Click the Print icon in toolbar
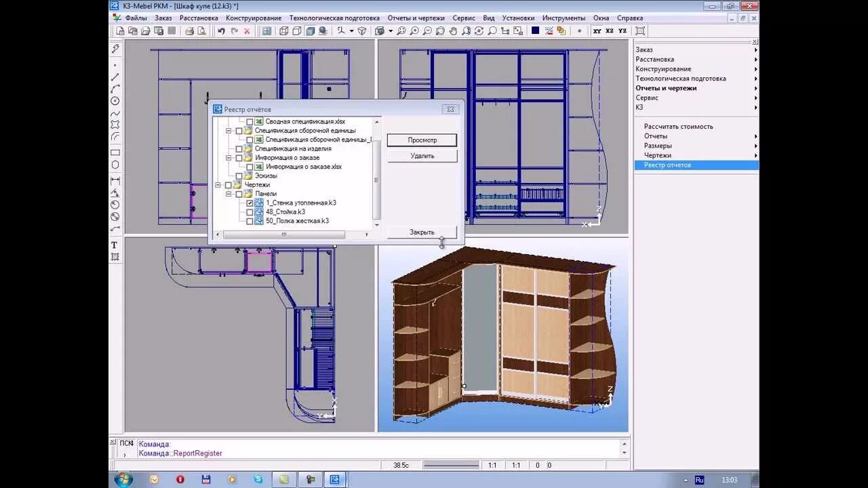Viewport: 868px width, 488px height. click(189, 31)
